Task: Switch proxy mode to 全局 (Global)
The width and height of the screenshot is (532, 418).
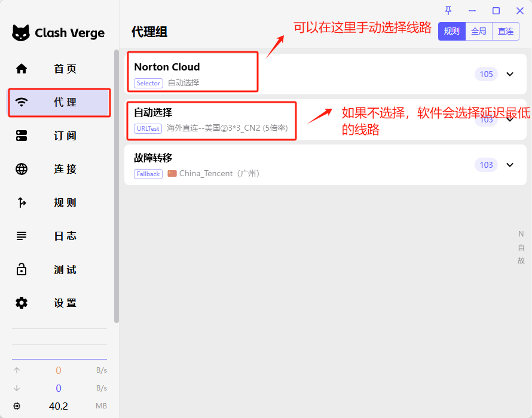Action: pyautogui.click(x=479, y=32)
